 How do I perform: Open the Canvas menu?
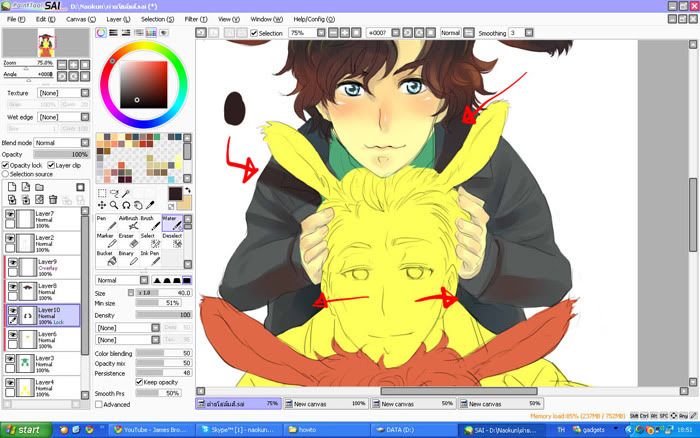(78, 19)
